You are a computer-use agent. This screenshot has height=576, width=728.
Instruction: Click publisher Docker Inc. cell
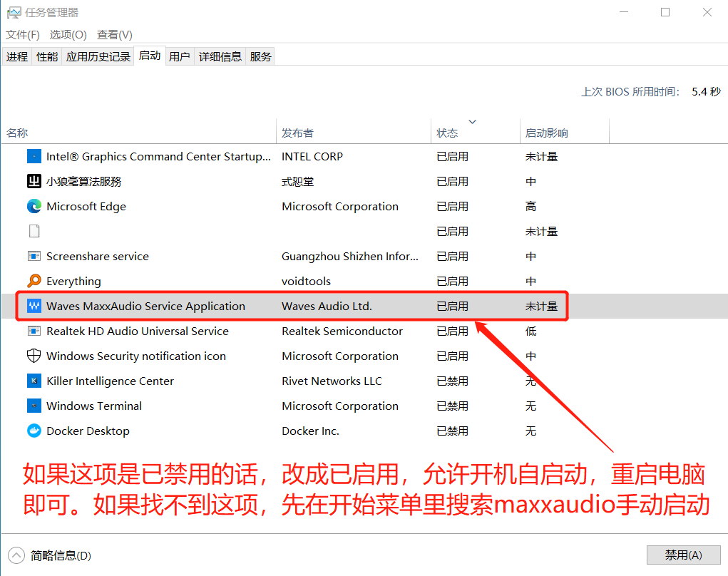point(310,431)
